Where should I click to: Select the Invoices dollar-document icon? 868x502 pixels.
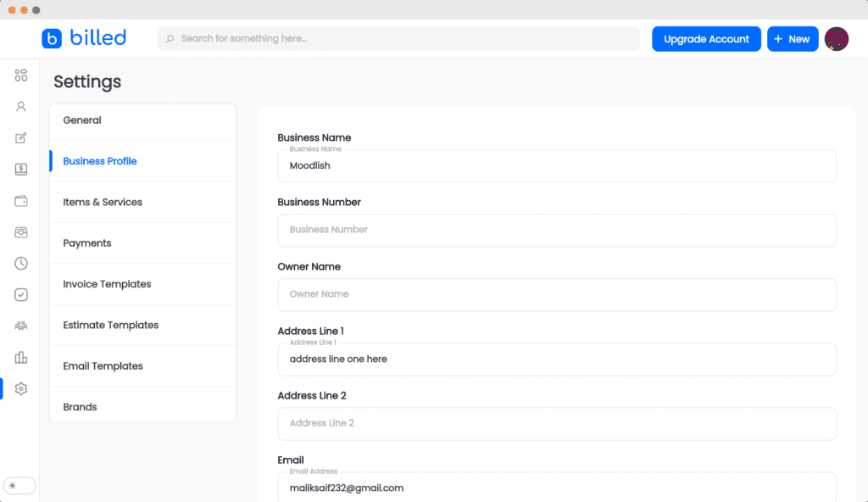pos(21,169)
